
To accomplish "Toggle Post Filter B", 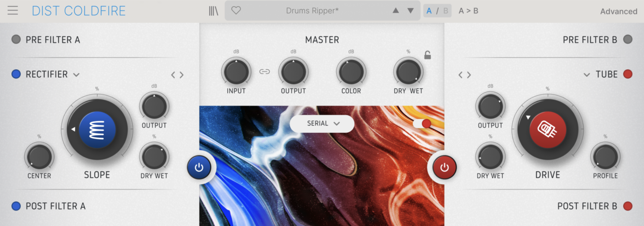I will coord(628,206).
